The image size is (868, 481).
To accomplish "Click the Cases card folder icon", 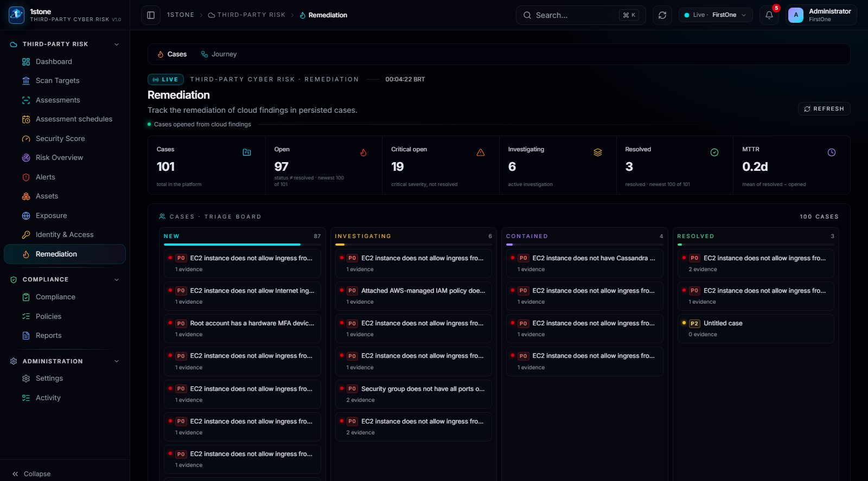I will pyautogui.click(x=247, y=152).
